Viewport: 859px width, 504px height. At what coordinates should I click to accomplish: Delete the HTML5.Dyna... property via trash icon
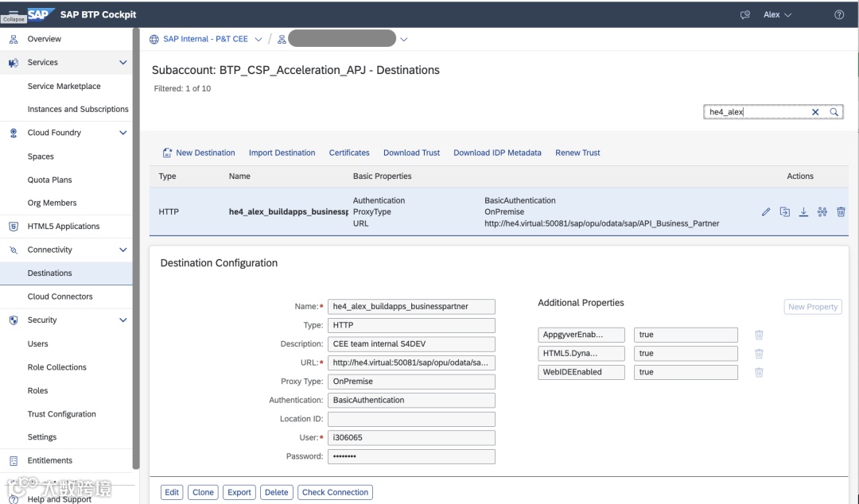tap(759, 353)
